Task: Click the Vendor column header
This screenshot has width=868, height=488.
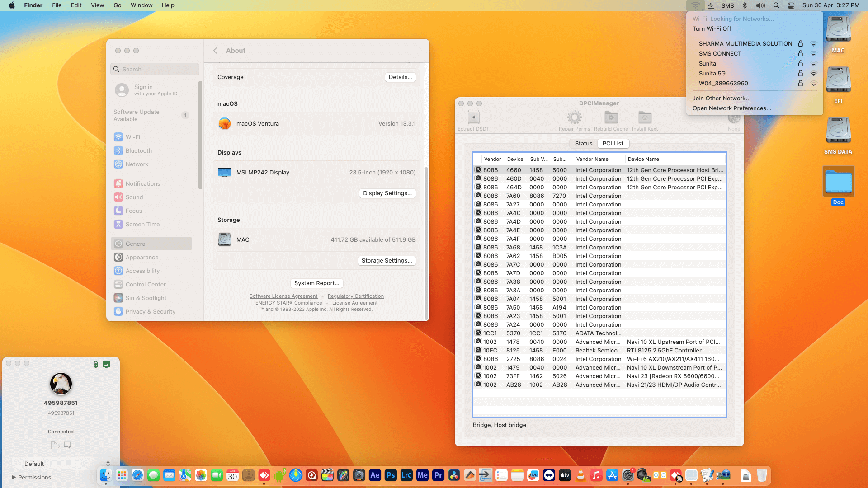Action: [x=492, y=159]
